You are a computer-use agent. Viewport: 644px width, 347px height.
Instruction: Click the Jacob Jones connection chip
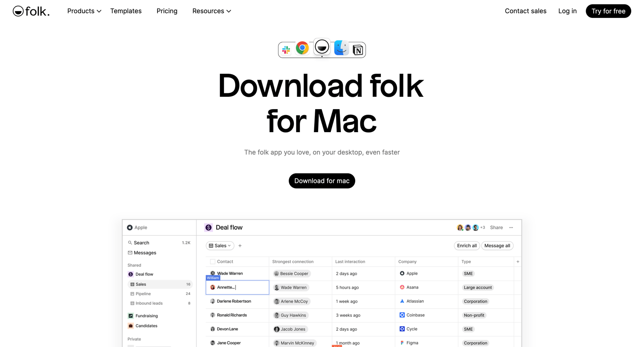tap(290, 329)
